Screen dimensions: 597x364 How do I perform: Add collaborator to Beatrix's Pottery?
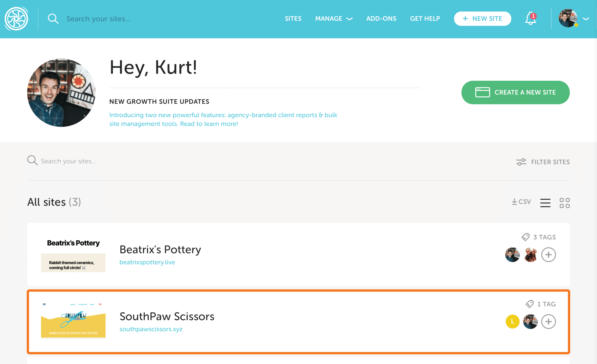548,255
